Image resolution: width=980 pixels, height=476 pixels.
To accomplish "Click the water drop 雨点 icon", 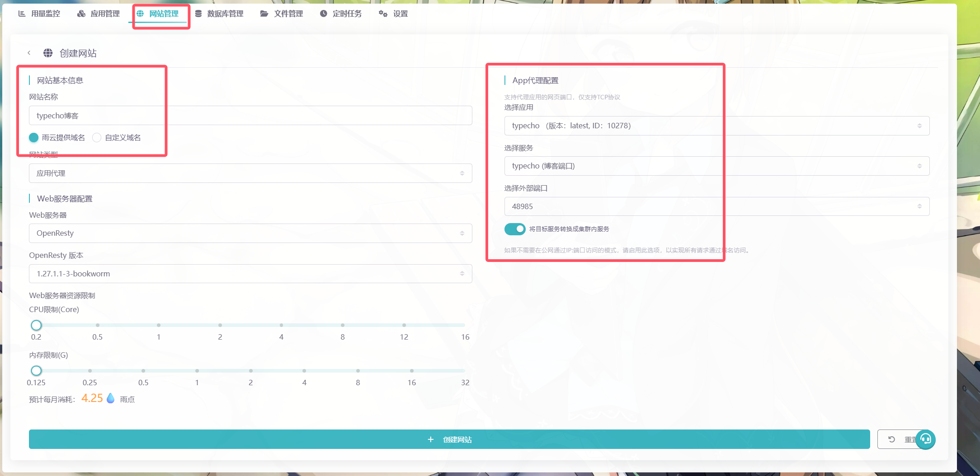I will tap(111, 398).
